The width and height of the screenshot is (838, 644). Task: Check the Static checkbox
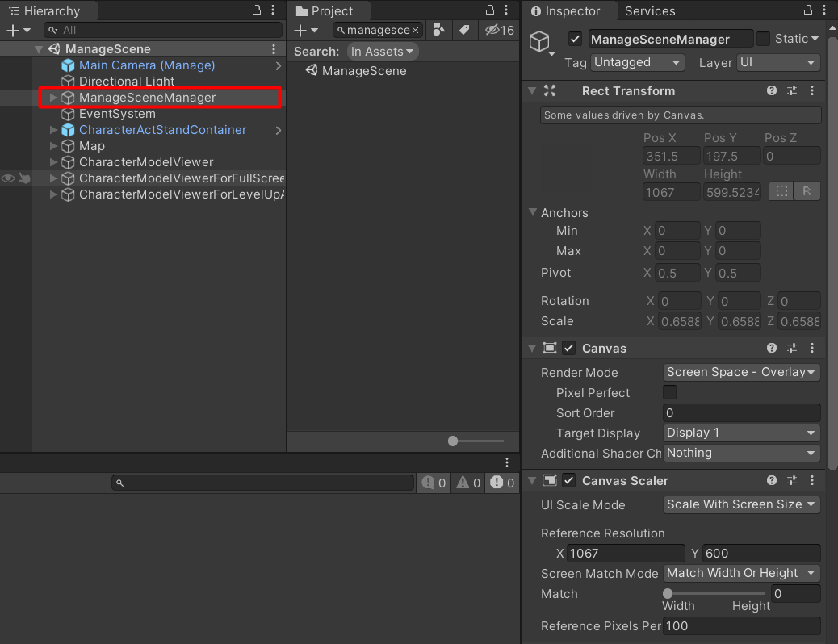tap(763, 38)
